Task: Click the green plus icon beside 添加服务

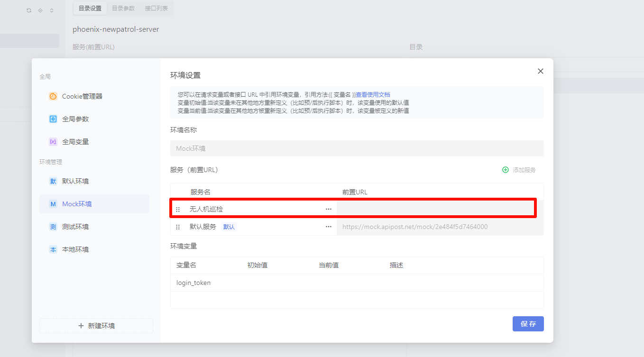Action: (506, 170)
